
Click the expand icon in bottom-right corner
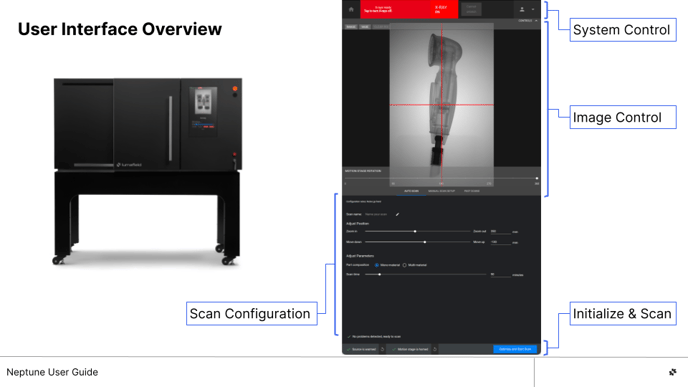(x=673, y=372)
